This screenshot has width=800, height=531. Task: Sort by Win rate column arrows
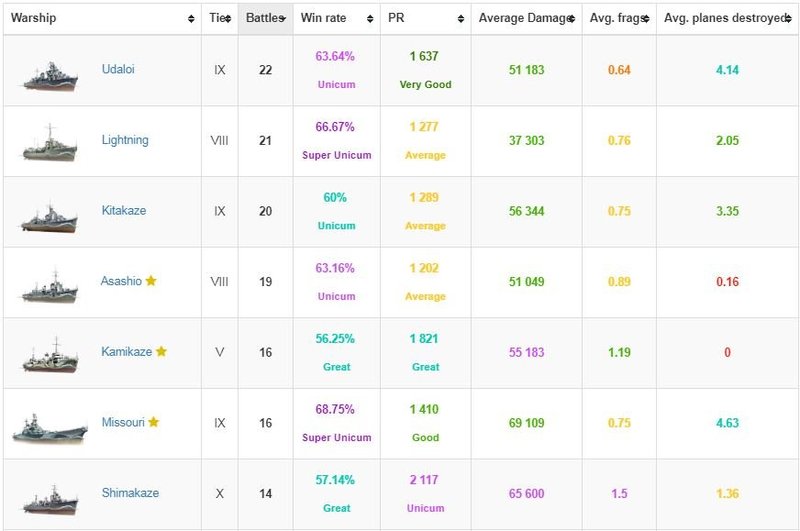point(374,19)
